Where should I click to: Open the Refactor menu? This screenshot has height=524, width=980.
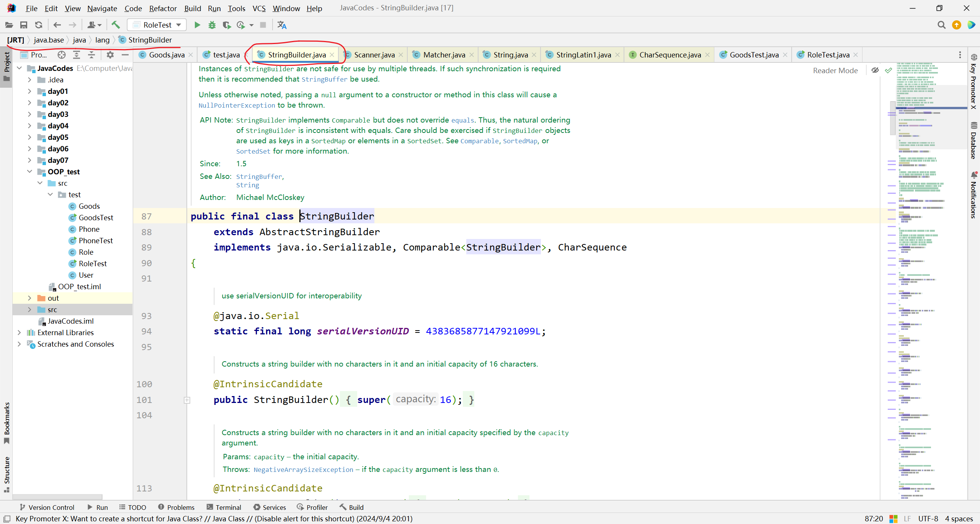[163, 8]
